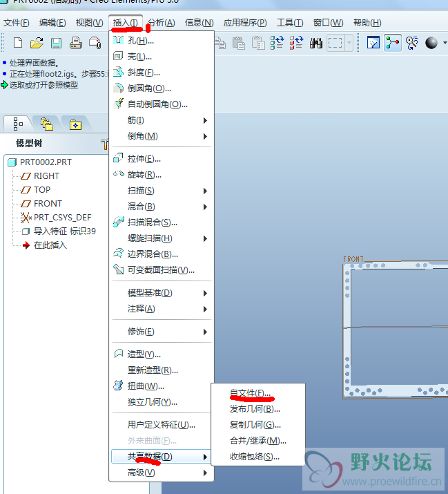448x494 pixels.
Task: Click the Regenerate model icon
Action: click(x=277, y=43)
